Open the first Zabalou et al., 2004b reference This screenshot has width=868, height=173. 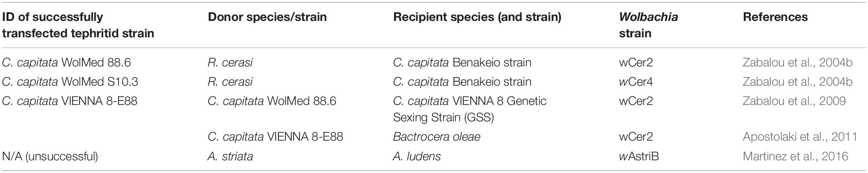coord(797,63)
